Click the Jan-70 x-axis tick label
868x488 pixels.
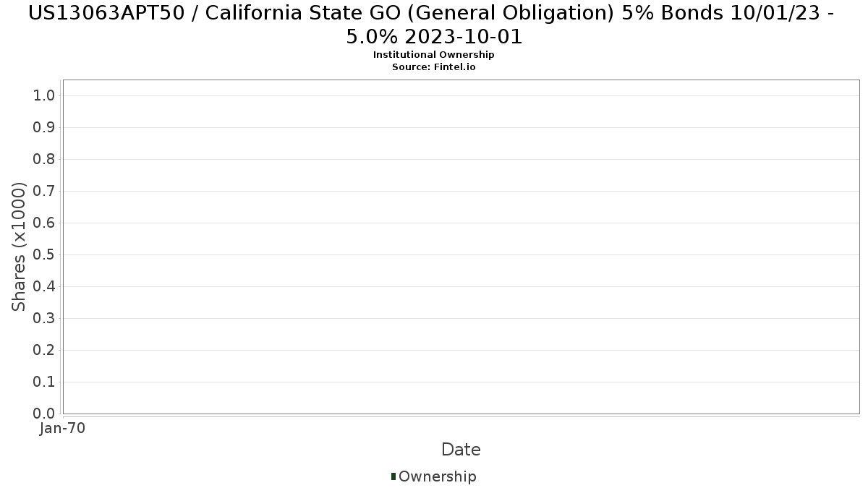[x=62, y=428]
